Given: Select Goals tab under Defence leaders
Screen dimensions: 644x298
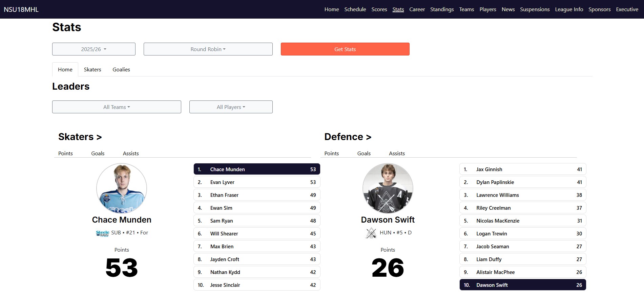Looking at the screenshot, I should coord(364,153).
